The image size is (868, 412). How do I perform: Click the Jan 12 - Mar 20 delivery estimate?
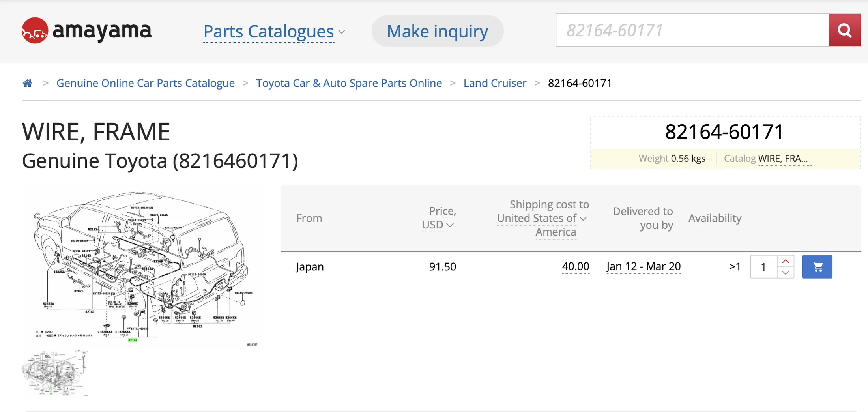pos(644,267)
